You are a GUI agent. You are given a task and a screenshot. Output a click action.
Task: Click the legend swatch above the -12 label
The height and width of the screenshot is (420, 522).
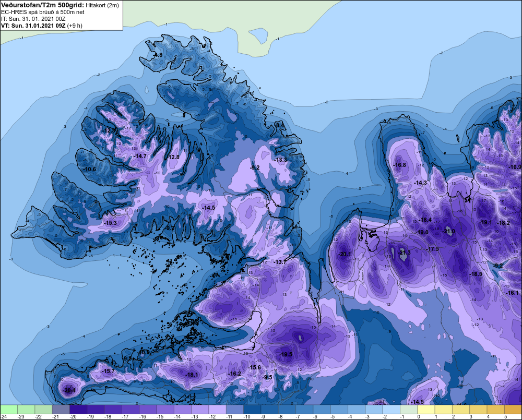[217, 409]
